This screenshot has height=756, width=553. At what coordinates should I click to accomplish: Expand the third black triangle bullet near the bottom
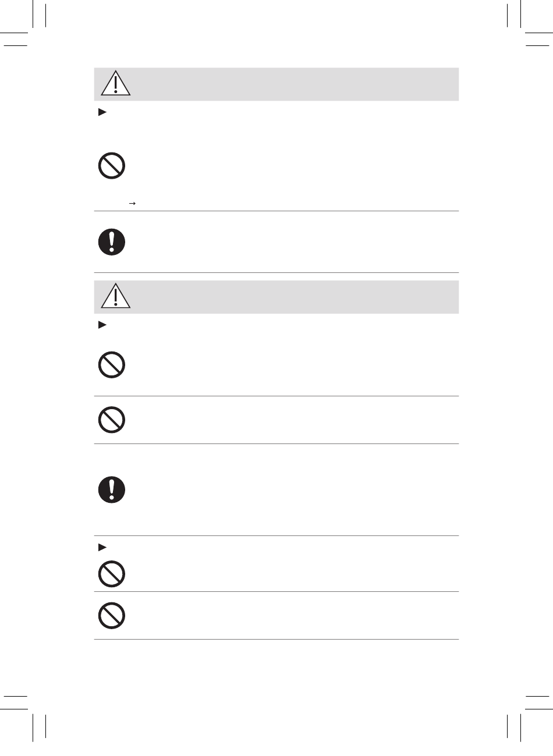(x=101, y=547)
